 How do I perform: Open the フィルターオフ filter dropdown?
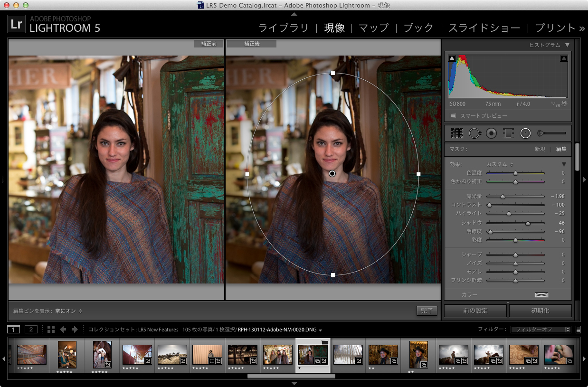click(x=541, y=330)
